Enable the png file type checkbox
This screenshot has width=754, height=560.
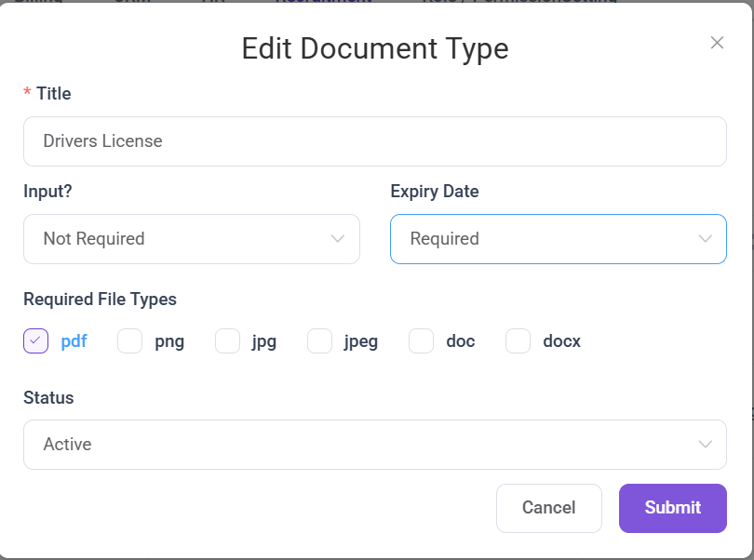coord(129,341)
